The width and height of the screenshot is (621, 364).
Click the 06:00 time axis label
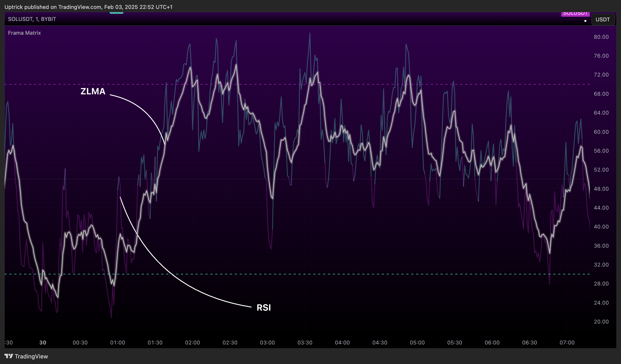(492, 343)
